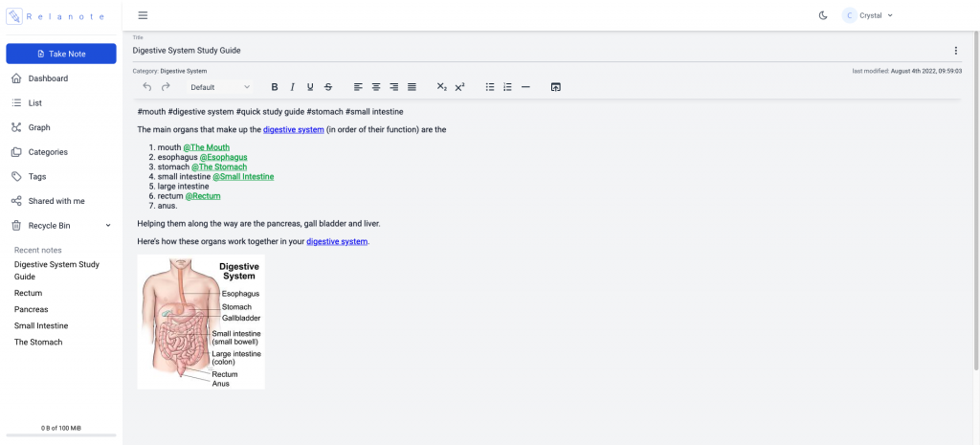Open the @Small Intestine note link
The height and width of the screenshot is (445, 980).
pos(243,177)
